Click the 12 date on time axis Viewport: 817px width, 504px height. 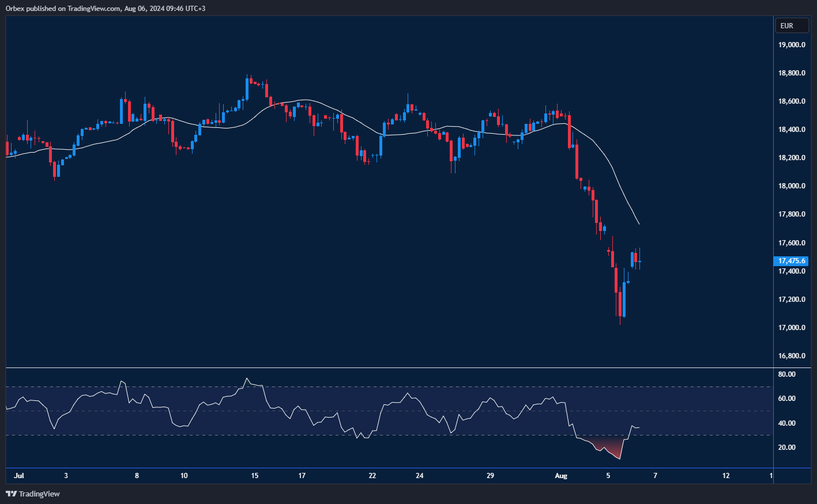726,476
